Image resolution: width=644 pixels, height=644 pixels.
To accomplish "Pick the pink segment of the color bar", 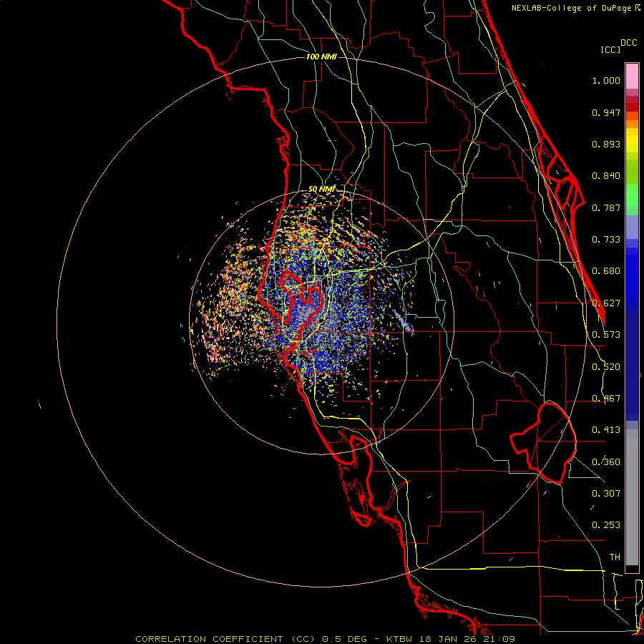I will click(x=632, y=77).
